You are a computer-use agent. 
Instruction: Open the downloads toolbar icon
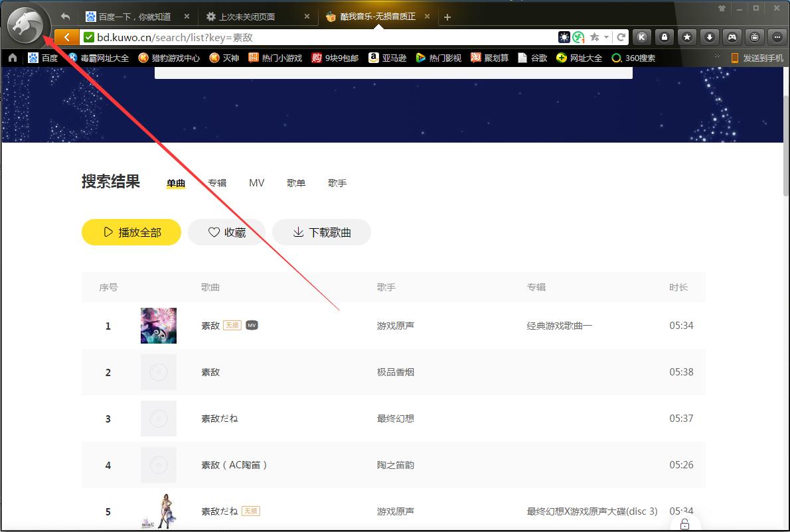tap(709, 37)
